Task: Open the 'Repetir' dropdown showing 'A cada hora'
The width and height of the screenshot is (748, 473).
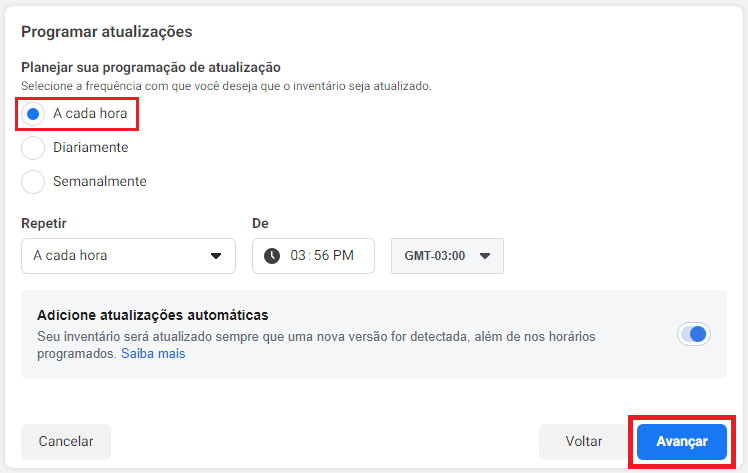Action: click(x=128, y=256)
